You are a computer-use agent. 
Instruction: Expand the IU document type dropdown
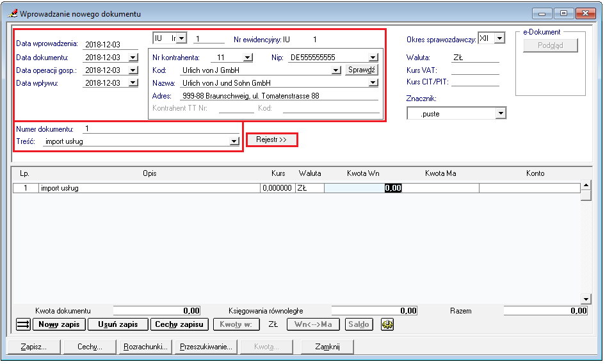coord(182,38)
